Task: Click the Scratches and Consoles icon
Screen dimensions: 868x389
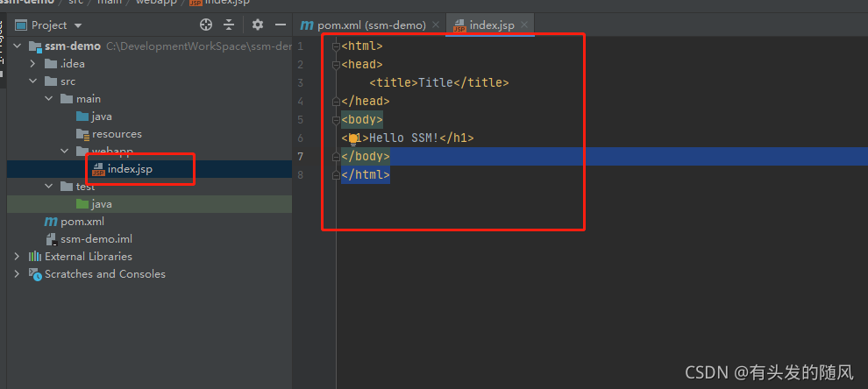Action: pos(35,274)
